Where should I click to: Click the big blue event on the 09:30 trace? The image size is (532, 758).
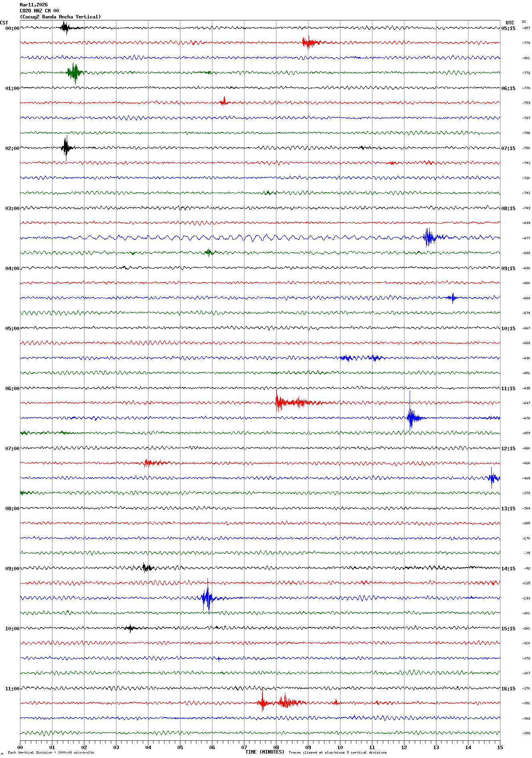point(207,598)
